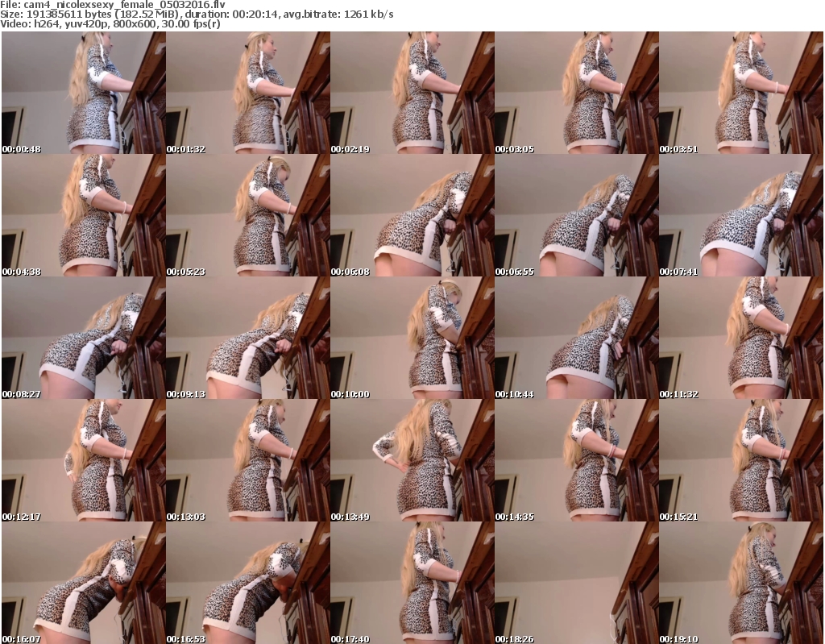
Task: Click the thumbnail timestamped 00:00:48
Action: coord(84,93)
